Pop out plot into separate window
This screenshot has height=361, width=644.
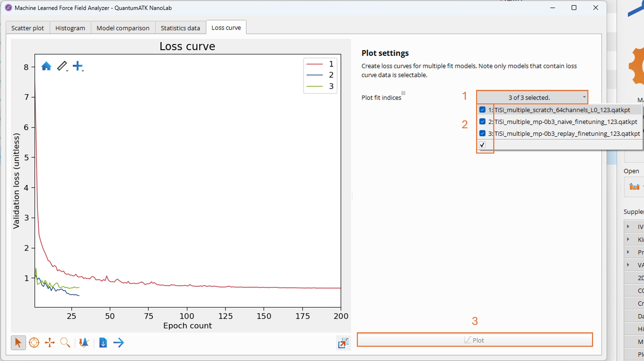pos(343,343)
